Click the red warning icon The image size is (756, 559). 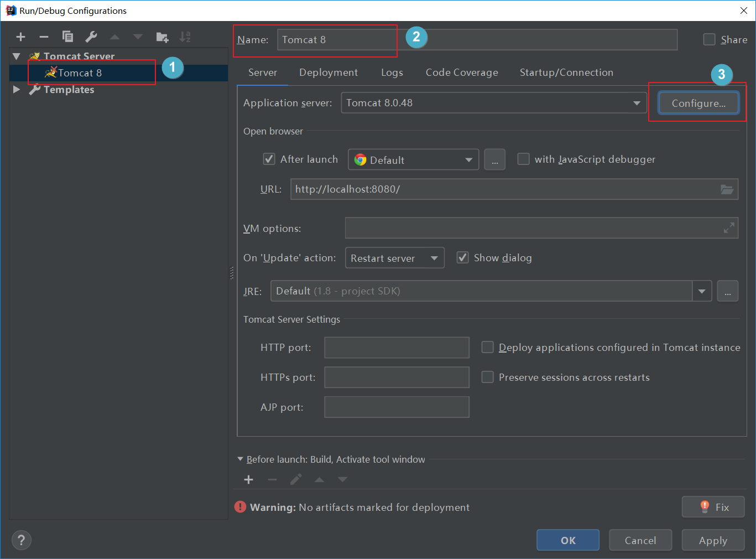[x=240, y=507]
